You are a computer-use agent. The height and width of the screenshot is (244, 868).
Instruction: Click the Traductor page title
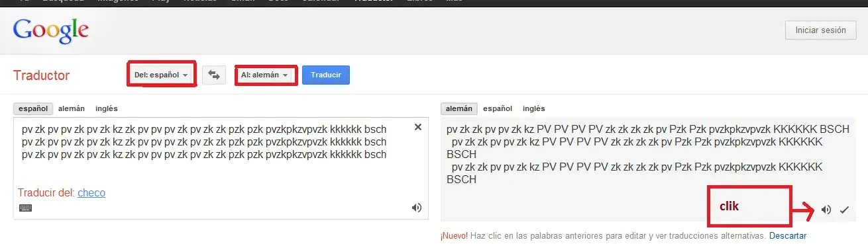[41, 75]
